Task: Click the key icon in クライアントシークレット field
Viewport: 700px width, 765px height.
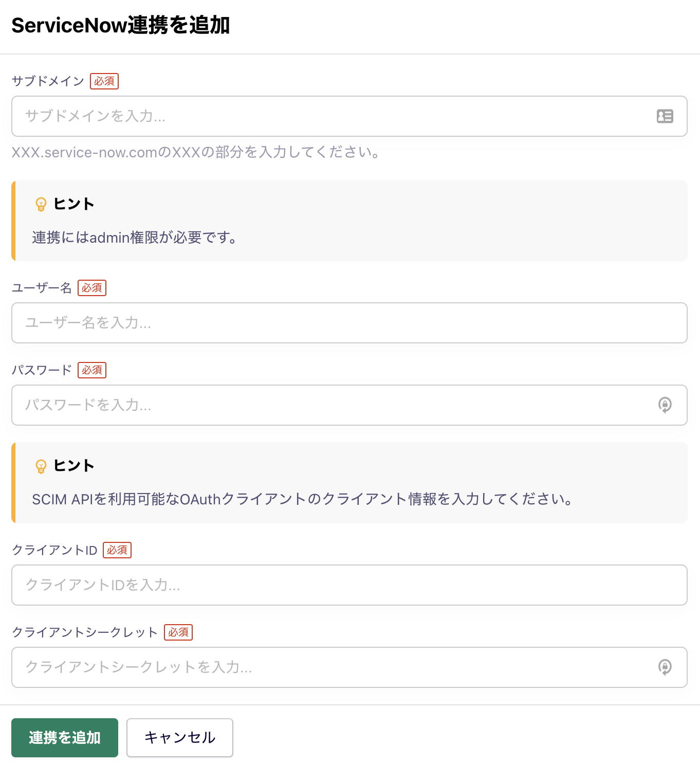Action: pos(665,667)
